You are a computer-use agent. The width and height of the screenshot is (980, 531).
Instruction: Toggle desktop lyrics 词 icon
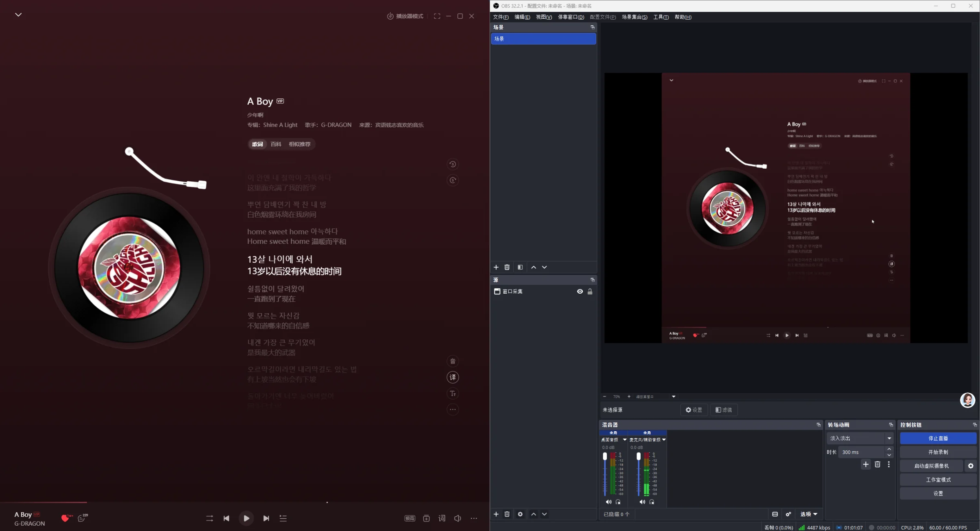pos(442,518)
